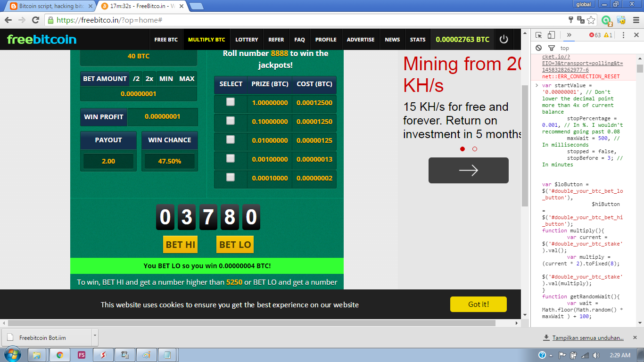Toggle DevTools device toolbar icon
644x362 pixels.
pos(551,35)
